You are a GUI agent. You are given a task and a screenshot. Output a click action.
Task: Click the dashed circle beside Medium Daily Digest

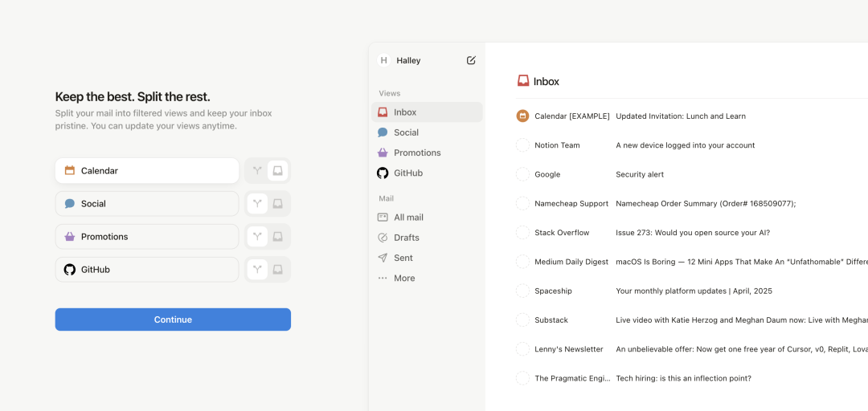pyautogui.click(x=522, y=262)
